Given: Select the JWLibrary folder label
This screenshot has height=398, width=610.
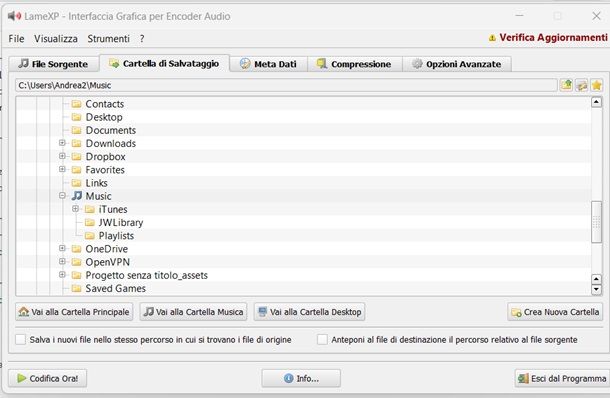Looking at the screenshot, I should point(121,223).
